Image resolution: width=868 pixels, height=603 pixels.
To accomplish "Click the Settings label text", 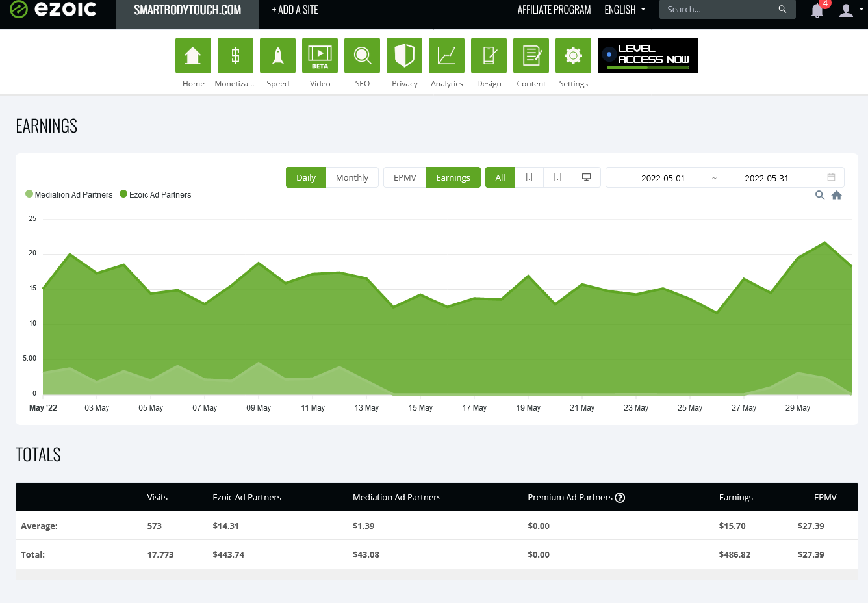I will click(573, 84).
